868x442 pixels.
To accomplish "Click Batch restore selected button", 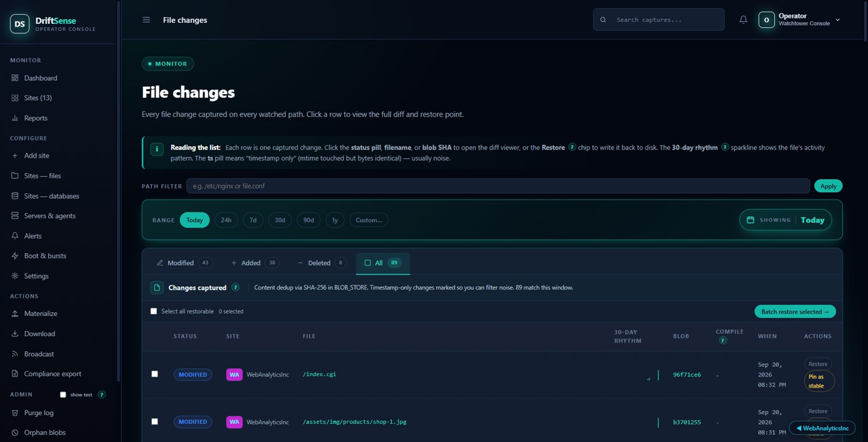I will tap(795, 312).
